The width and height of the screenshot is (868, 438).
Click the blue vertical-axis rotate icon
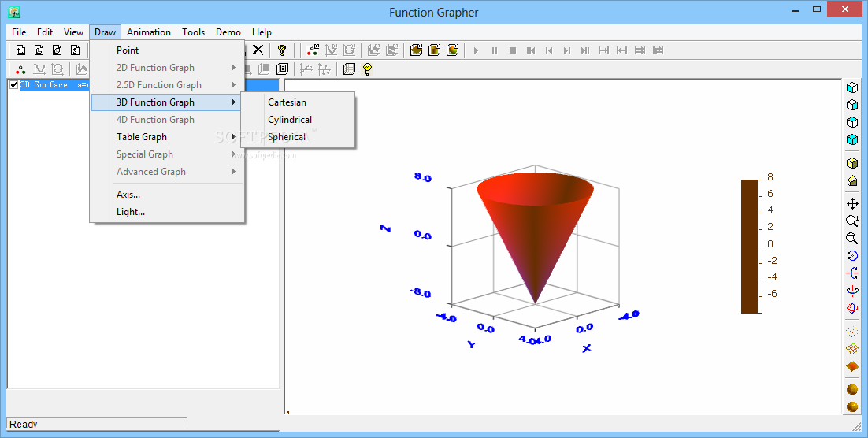click(x=852, y=290)
